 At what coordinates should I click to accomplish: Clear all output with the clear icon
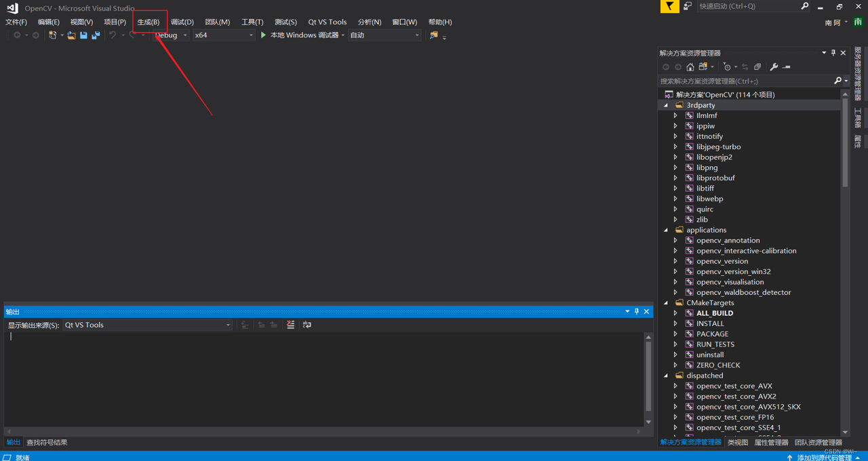coord(291,325)
